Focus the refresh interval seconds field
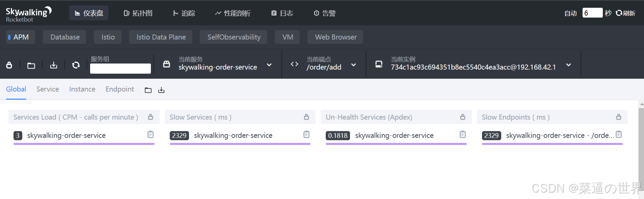644x199 pixels. (592, 13)
